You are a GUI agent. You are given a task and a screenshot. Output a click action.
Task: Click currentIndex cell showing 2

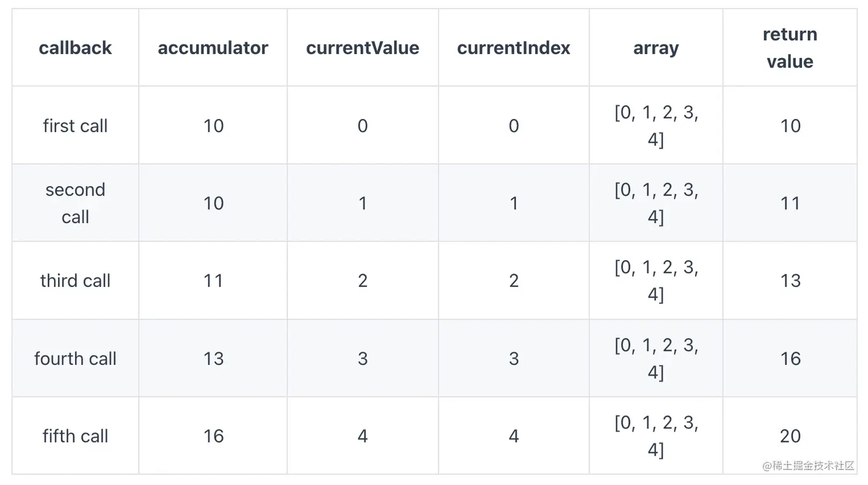pos(513,280)
